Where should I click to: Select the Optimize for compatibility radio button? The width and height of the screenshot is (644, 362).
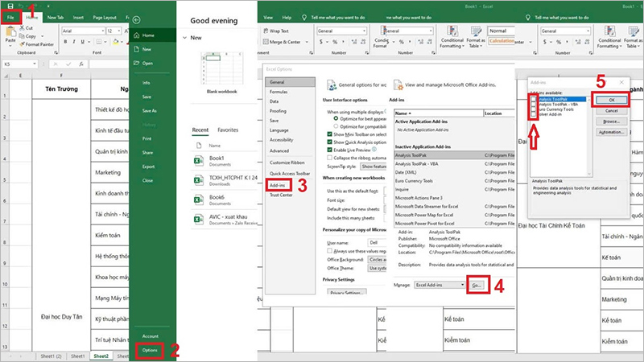tap(336, 126)
